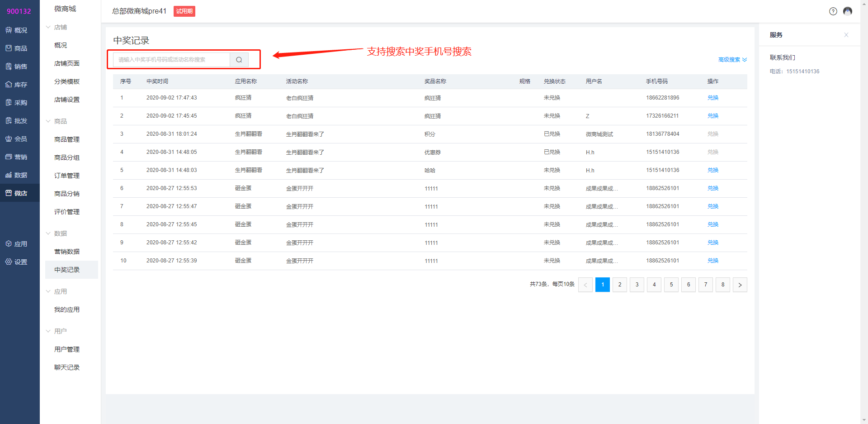The image size is (868, 424).
Task: Open 会员 section in the sidebar
Action: [16, 139]
